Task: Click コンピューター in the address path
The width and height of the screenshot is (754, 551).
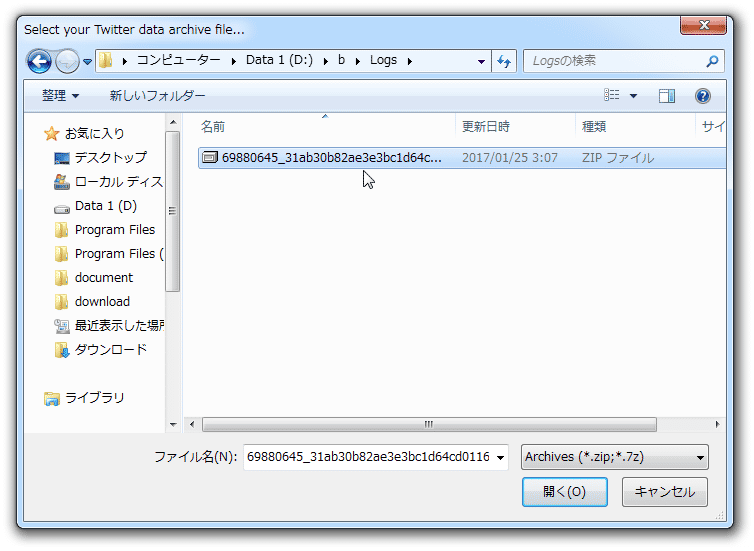Action: click(178, 60)
